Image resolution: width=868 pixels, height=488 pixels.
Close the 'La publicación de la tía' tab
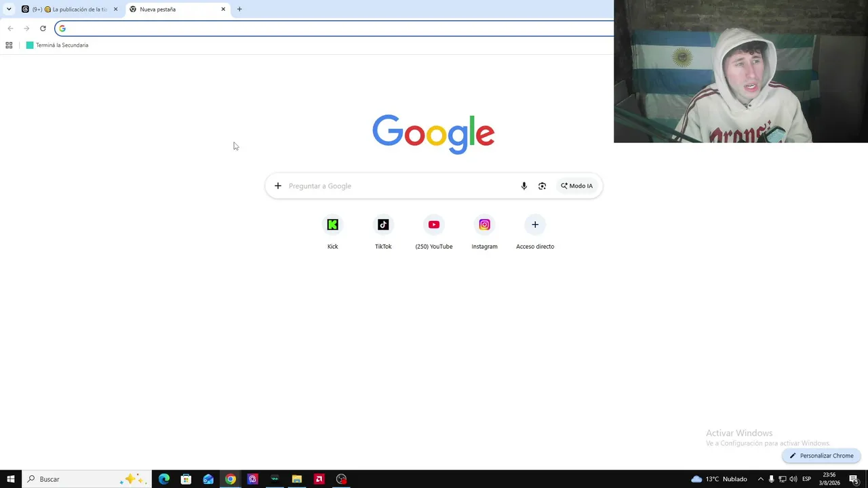(115, 9)
